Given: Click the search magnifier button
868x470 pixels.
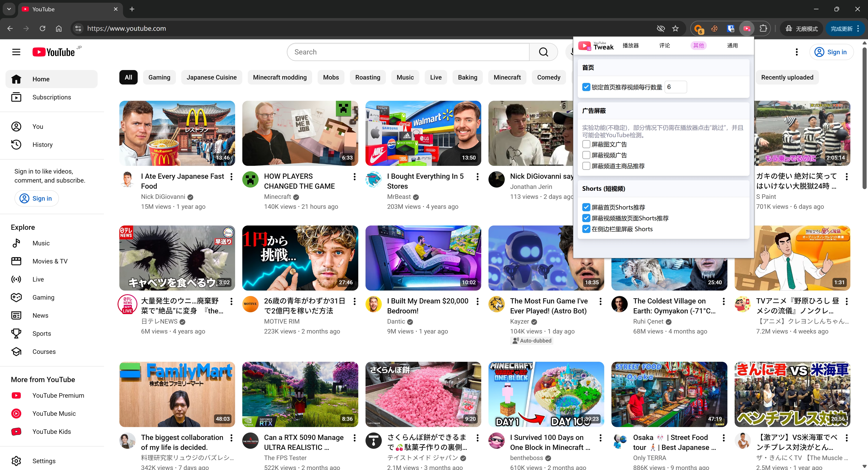Looking at the screenshot, I should [543, 52].
